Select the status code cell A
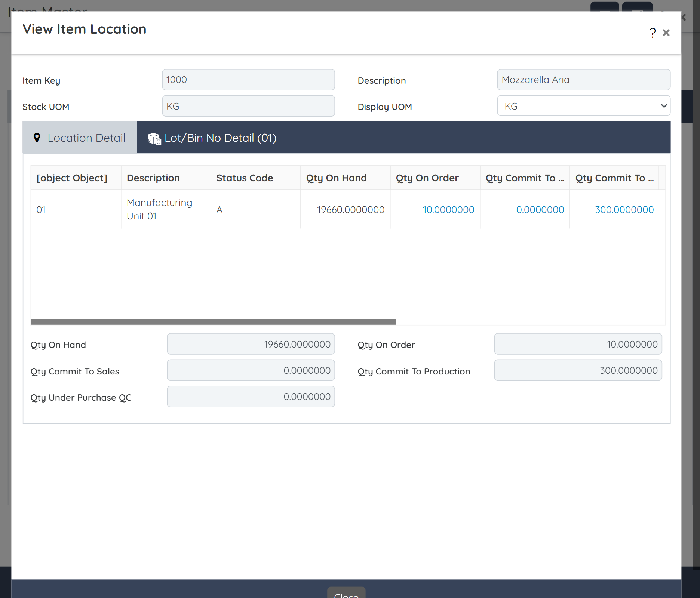This screenshot has width=700, height=598. click(256, 210)
